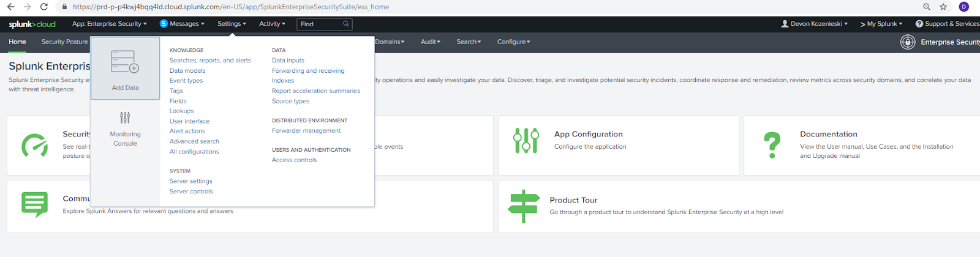Open Alert actions settings
This screenshot has height=257, width=980.
(187, 131)
